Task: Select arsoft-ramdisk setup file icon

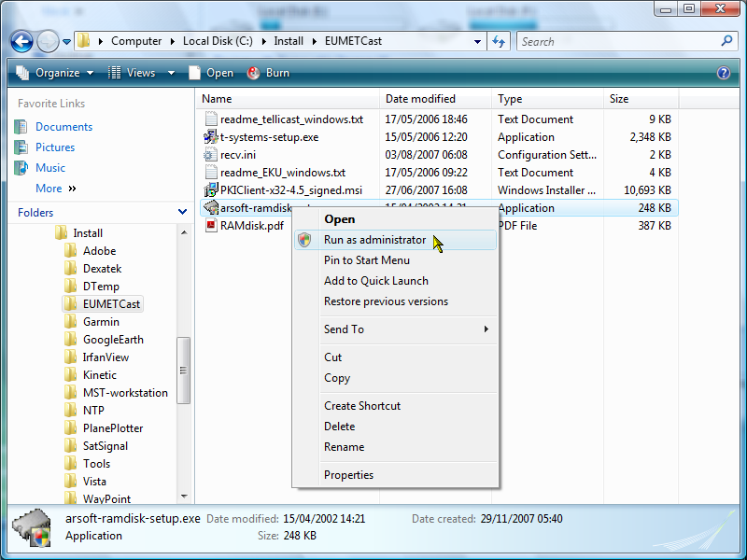Action: [211, 207]
